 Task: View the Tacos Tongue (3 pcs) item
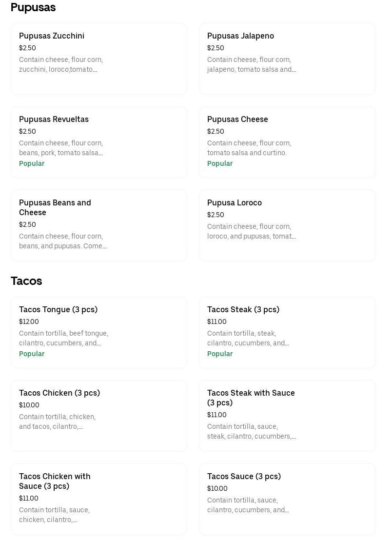coord(99,332)
